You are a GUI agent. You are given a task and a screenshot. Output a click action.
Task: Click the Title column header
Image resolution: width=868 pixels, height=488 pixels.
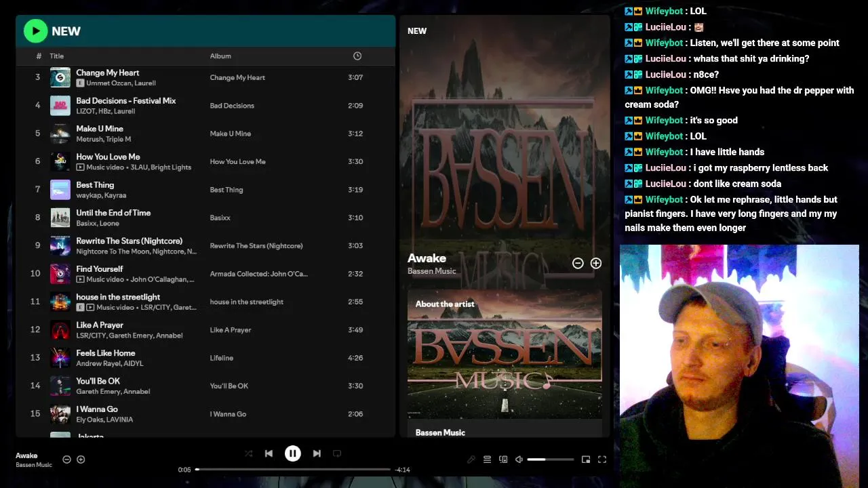pyautogui.click(x=56, y=56)
